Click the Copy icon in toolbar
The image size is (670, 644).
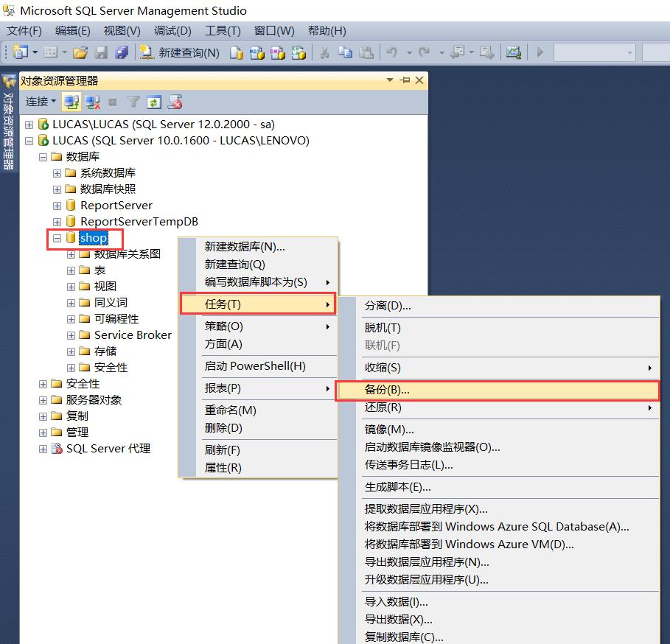(x=345, y=52)
